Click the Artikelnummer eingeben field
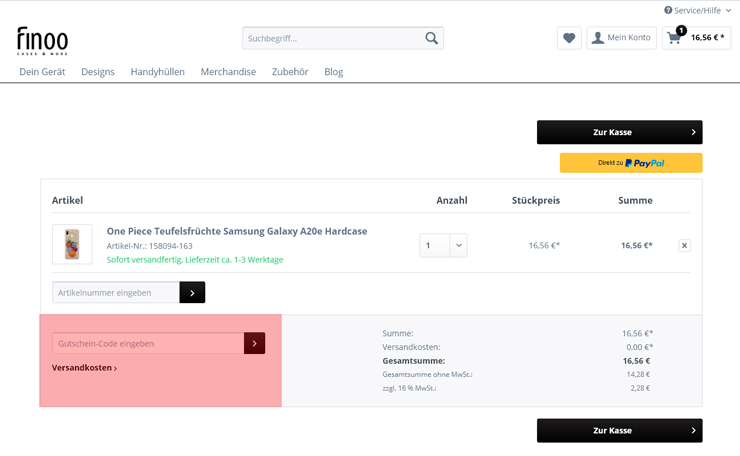Screen dimensions: 740x456 click(116, 293)
